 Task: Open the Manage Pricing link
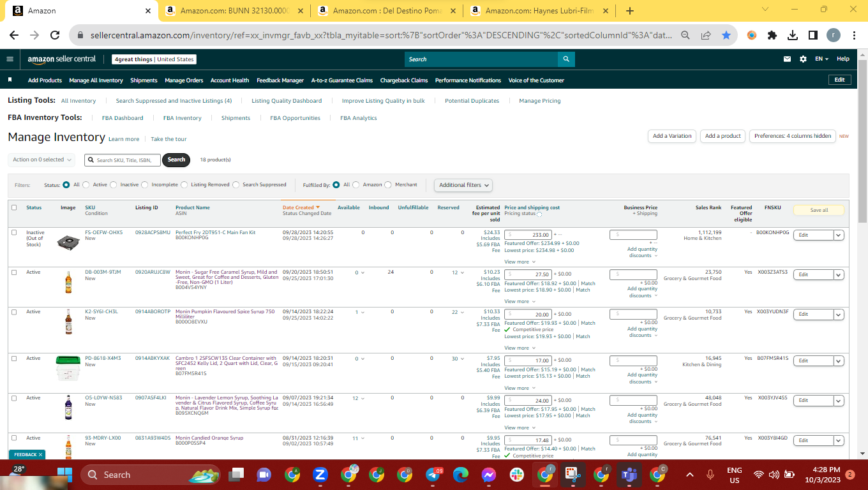[540, 101]
